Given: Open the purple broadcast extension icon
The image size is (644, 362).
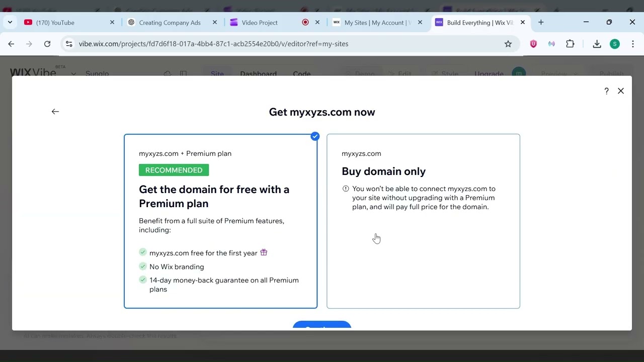Looking at the screenshot, I should click(551, 44).
